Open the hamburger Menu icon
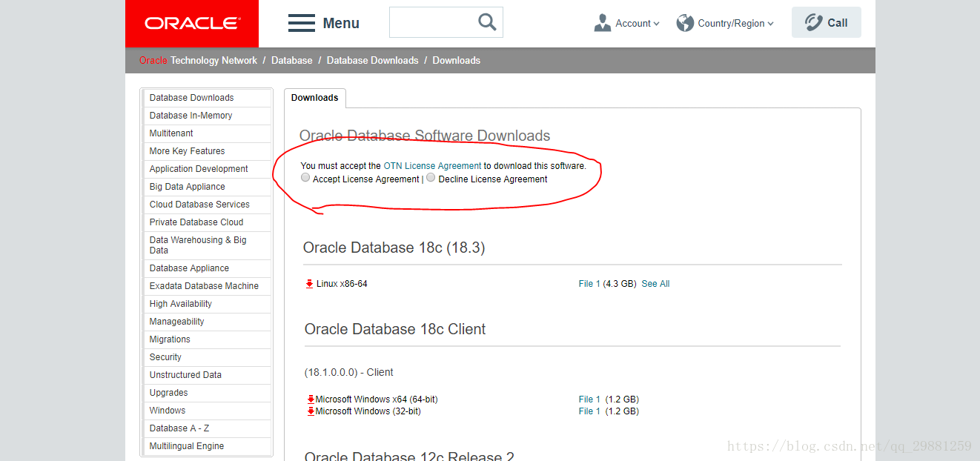 [302, 23]
